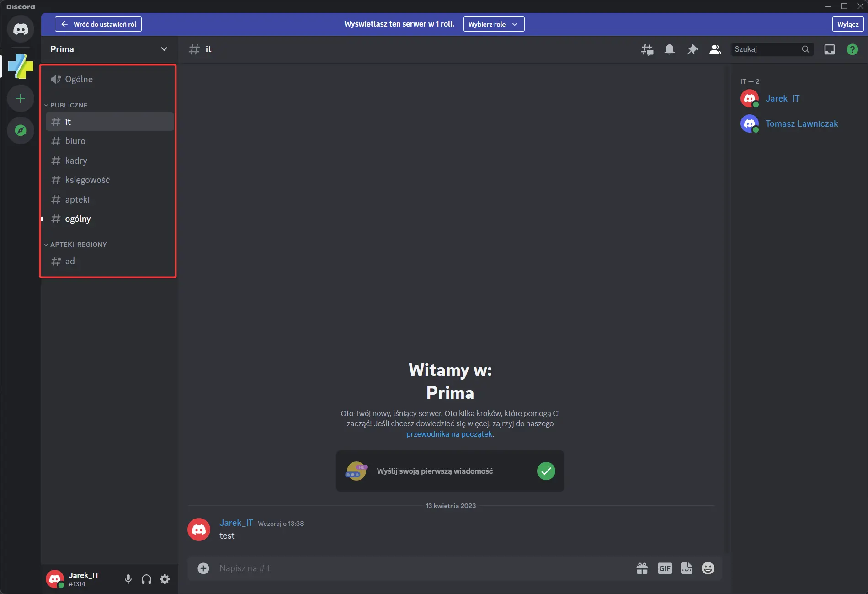Viewport: 868px width, 594px height.
Task: Select the it channel
Action: click(x=109, y=122)
